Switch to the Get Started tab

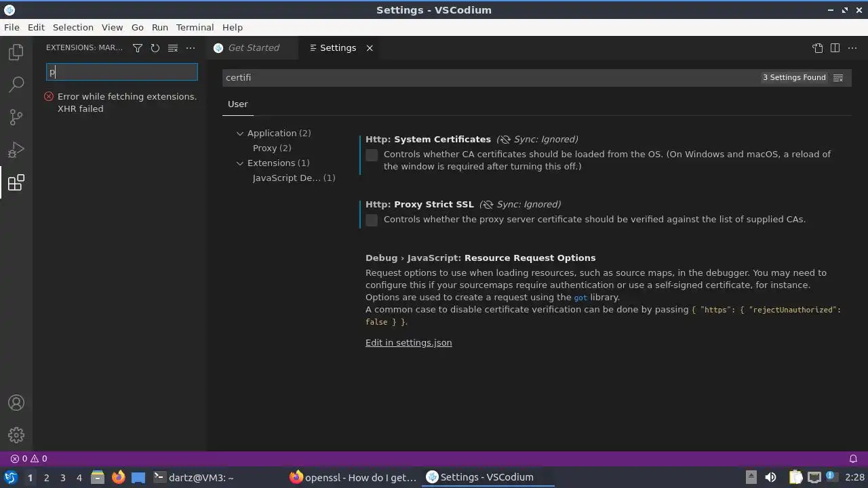tap(254, 48)
